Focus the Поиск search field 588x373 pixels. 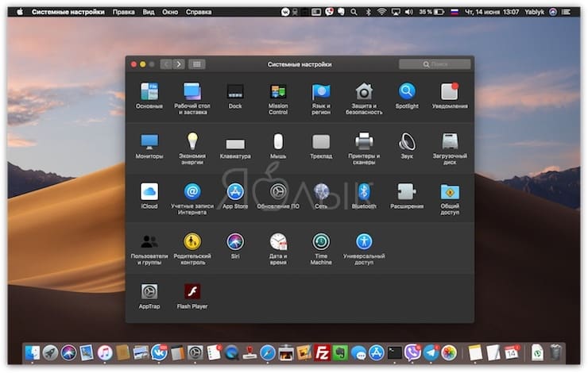(435, 64)
